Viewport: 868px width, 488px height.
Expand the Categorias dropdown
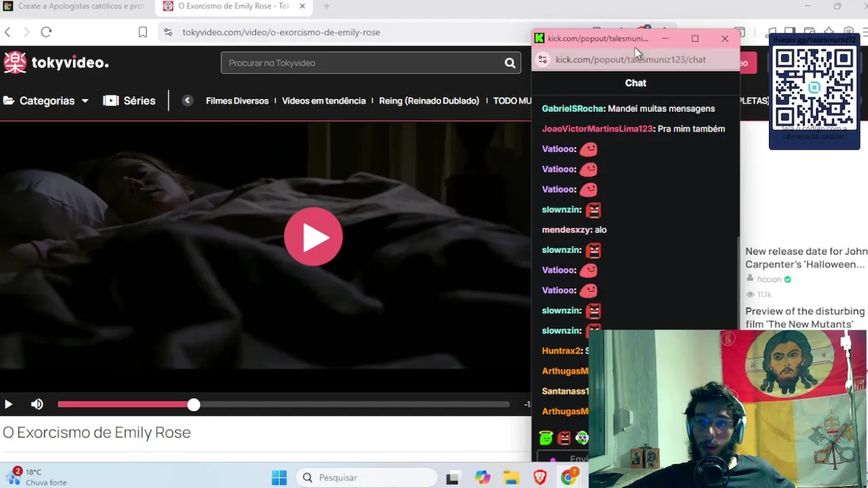46,100
